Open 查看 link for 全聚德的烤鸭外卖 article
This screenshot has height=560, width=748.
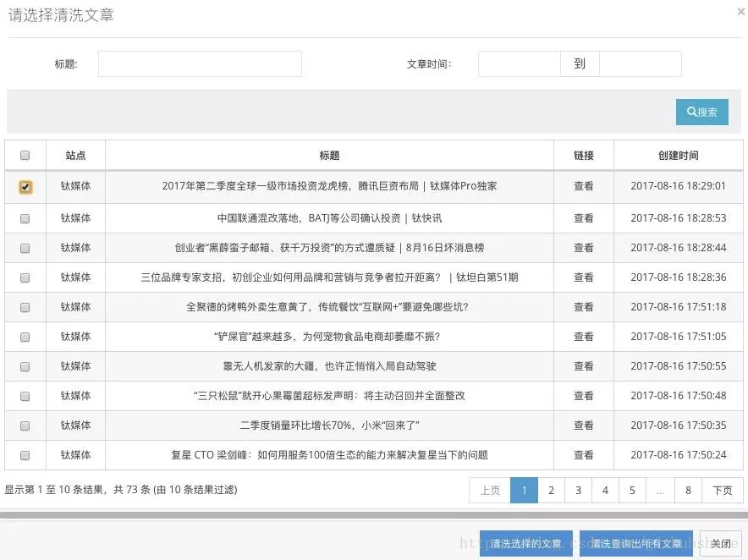click(583, 307)
